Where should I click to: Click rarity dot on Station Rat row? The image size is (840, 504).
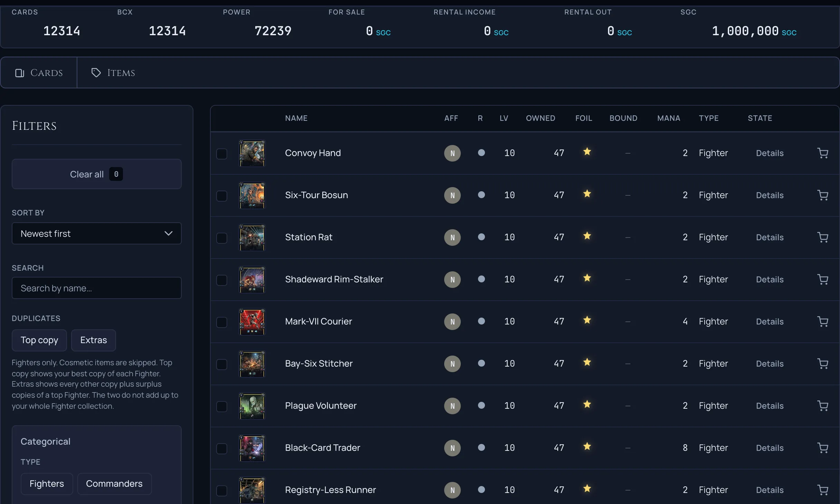(x=481, y=237)
